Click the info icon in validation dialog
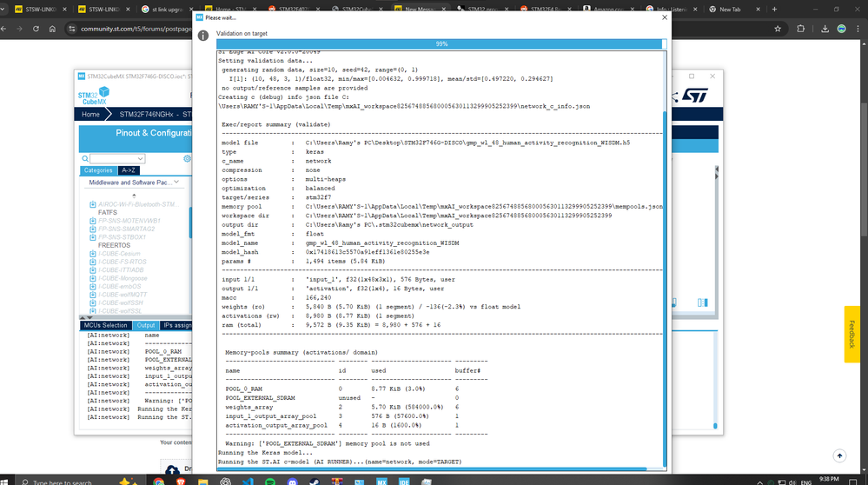Image resolution: width=868 pixels, height=485 pixels. 203,36
